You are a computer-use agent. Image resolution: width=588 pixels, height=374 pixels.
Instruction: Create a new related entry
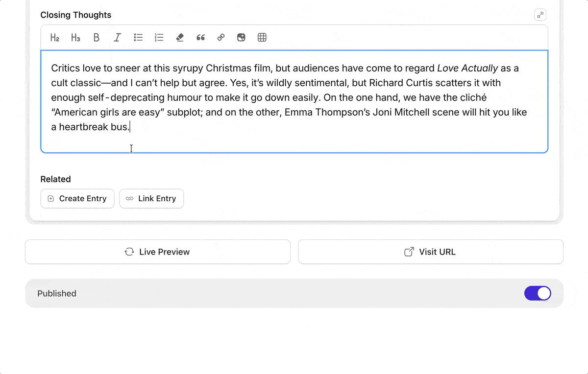[x=77, y=198]
